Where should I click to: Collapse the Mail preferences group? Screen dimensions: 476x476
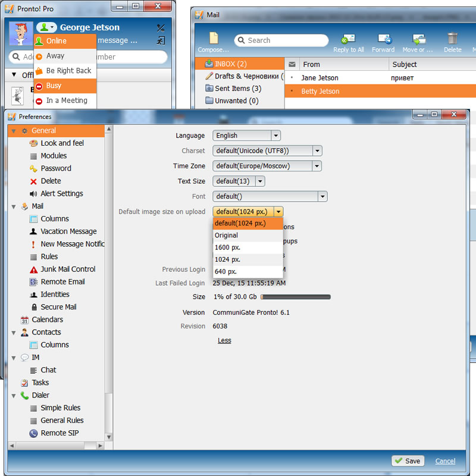[13, 206]
